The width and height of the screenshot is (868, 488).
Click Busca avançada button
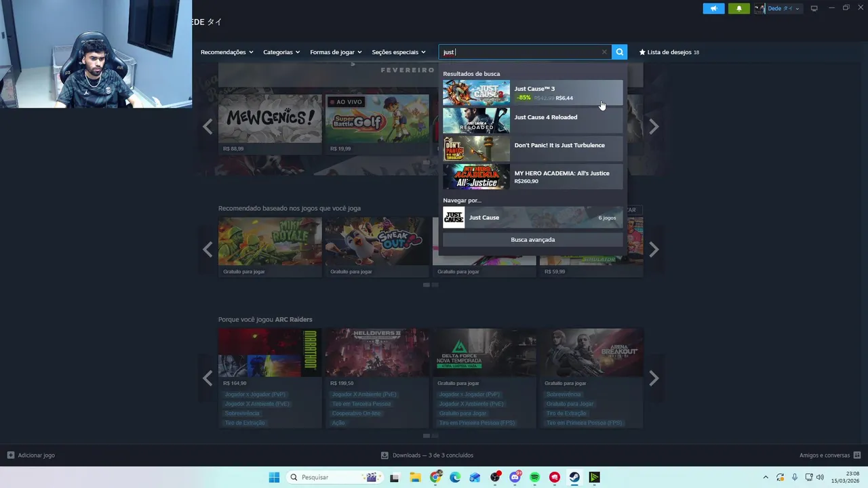point(532,239)
